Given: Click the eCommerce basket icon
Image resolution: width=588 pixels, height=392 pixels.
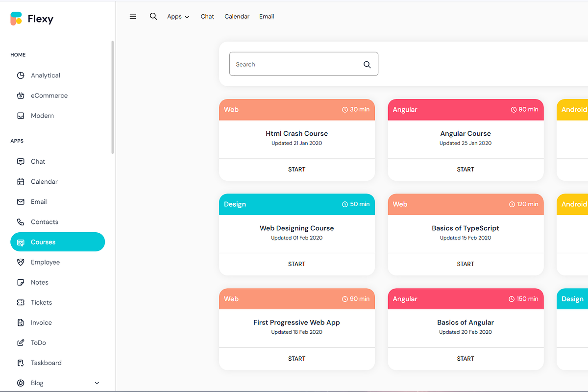Looking at the screenshot, I should (x=21, y=96).
